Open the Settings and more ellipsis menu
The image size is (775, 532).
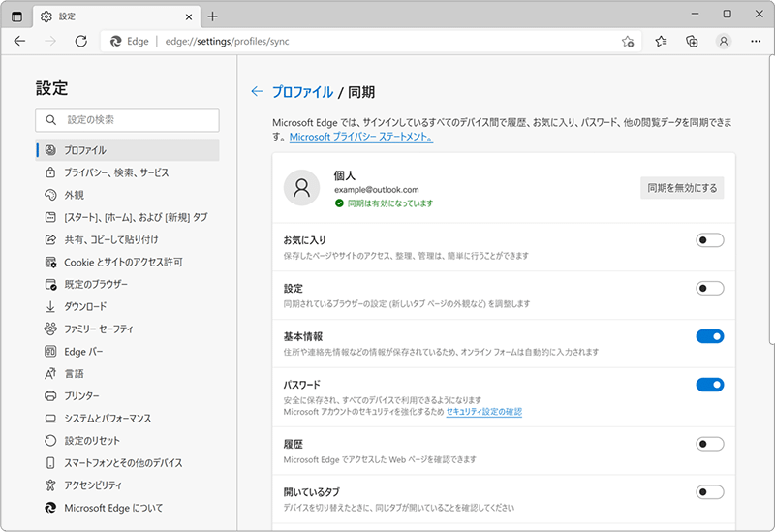coord(756,41)
